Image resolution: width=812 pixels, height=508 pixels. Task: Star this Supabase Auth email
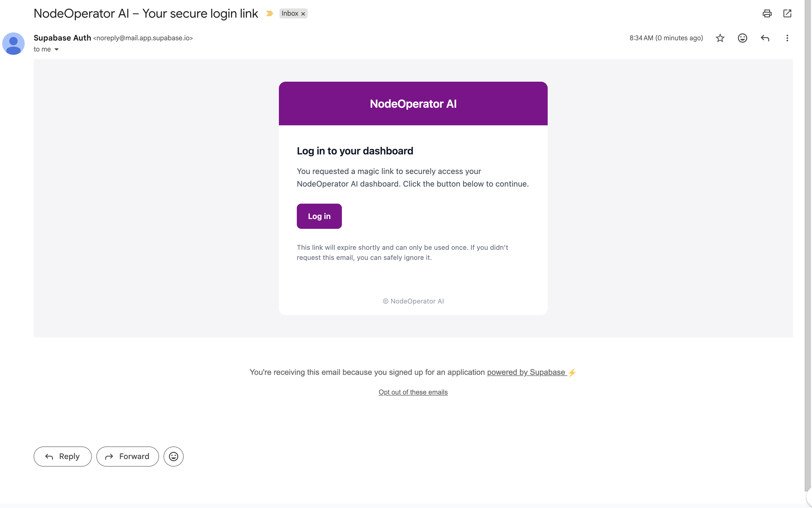pos(720,38)
